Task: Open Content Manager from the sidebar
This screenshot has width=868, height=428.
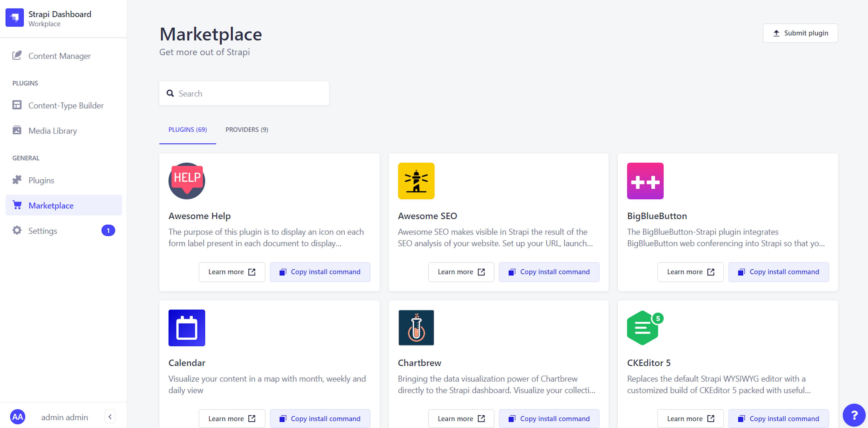Action: [63, 56]
